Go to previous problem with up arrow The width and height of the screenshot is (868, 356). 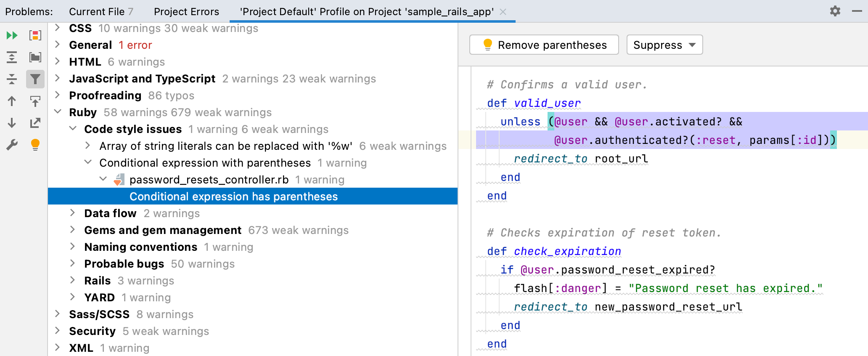tap(12, 101)
